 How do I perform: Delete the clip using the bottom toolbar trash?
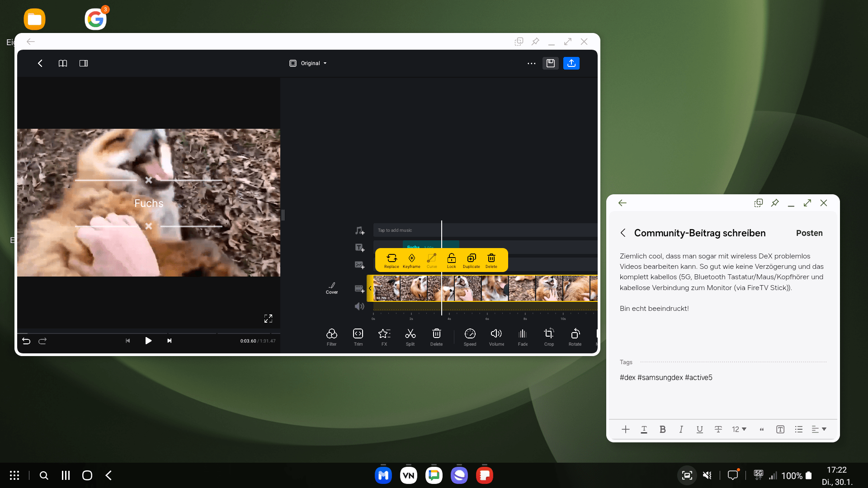(x=436, y=337)
